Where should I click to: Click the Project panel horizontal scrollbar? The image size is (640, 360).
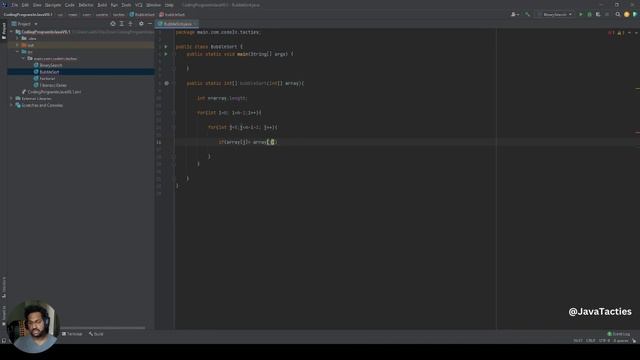(102, 327)
